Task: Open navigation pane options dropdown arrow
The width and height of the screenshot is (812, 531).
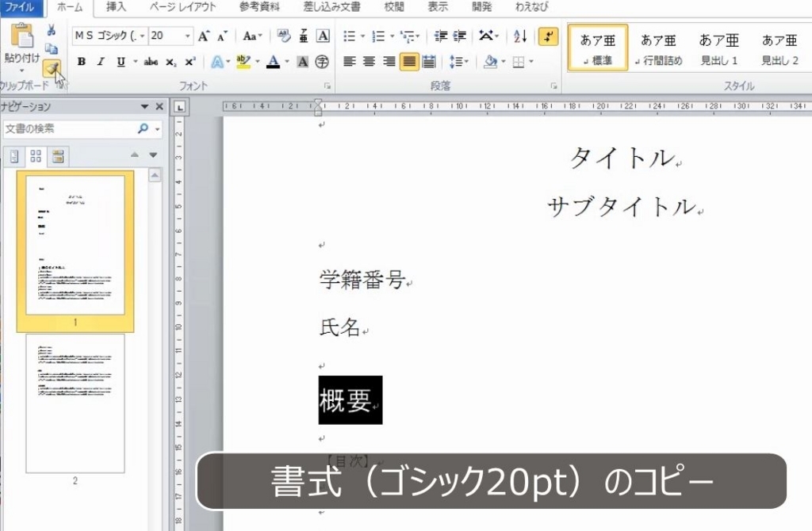Action: click(x=144, y=107)
